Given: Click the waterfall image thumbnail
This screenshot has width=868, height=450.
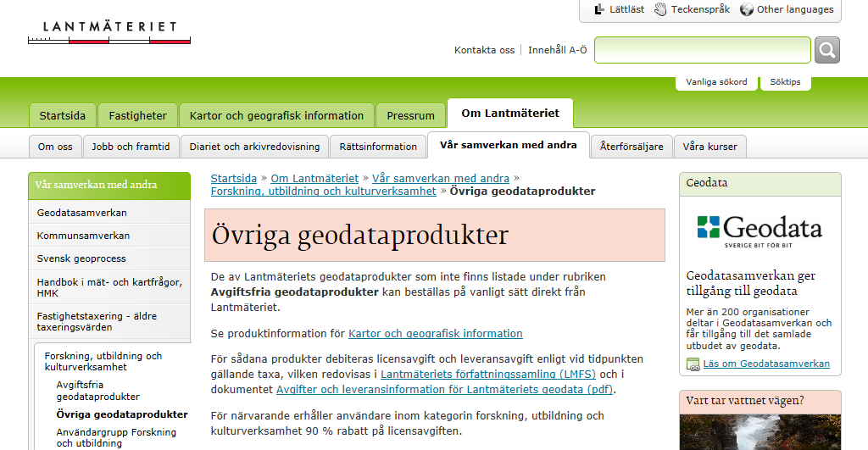Looking at the screenshot, I should [x=760, y=432].
